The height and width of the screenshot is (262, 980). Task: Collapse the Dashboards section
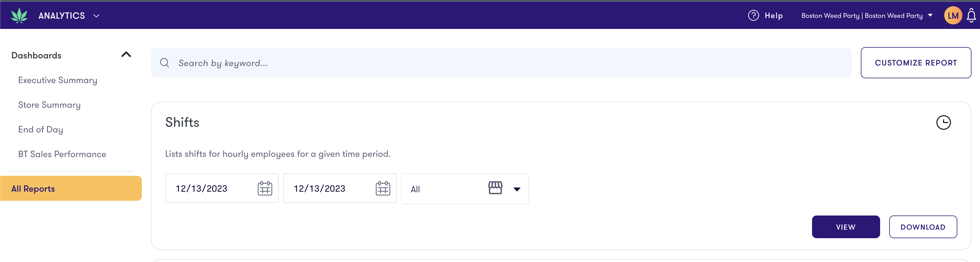tap(125, 54)
